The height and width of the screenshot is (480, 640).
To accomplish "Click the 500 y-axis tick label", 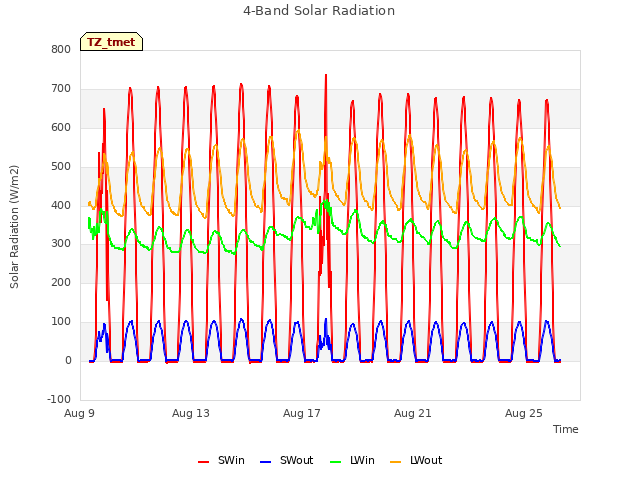I will click(x=61, y=167).
